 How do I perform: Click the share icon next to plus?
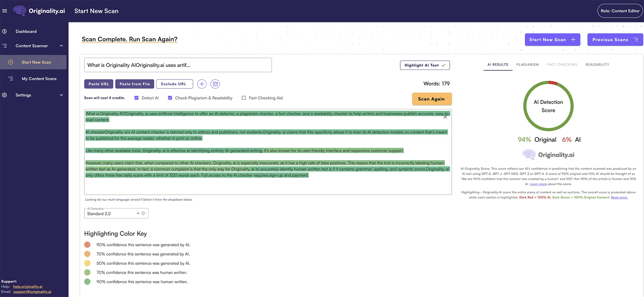coord(215,84)
